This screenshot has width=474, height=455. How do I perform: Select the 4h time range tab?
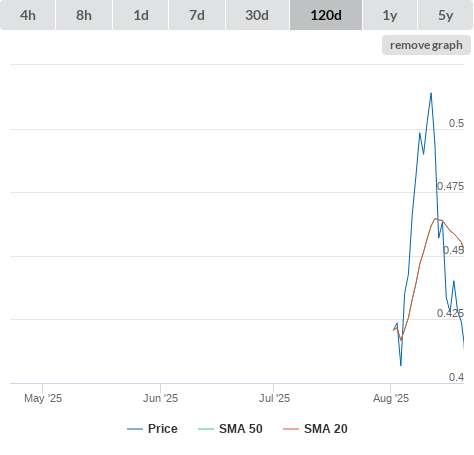click(27, 15)
